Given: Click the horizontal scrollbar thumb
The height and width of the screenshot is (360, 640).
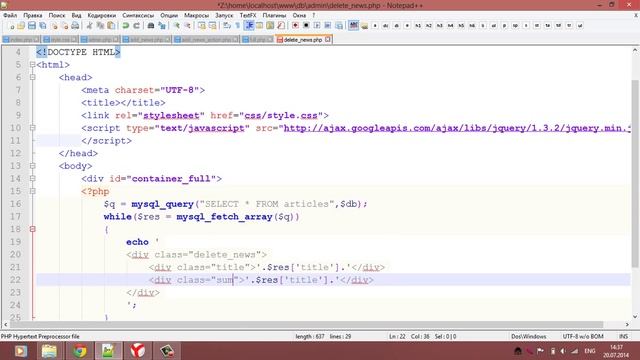Looking at the screenshot, I should coord(307,324).
